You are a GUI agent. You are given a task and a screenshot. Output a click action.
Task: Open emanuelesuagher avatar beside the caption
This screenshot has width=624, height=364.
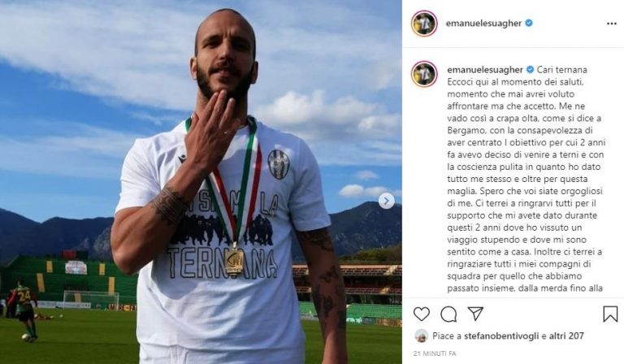(425, 74)
